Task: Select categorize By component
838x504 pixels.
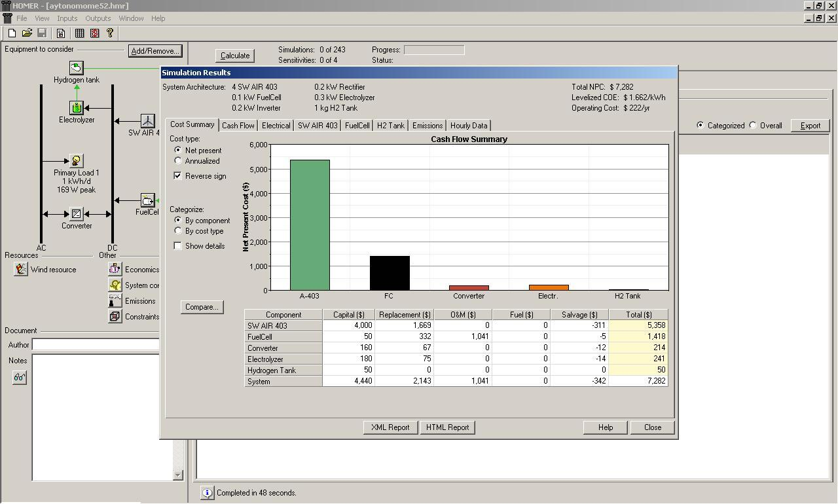Action: [178, 220]
